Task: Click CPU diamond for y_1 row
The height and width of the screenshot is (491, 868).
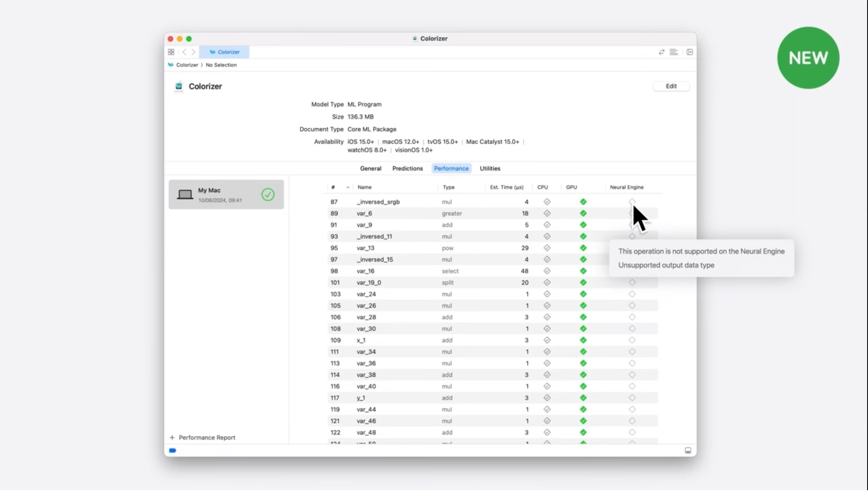Action: coord(547,398)
